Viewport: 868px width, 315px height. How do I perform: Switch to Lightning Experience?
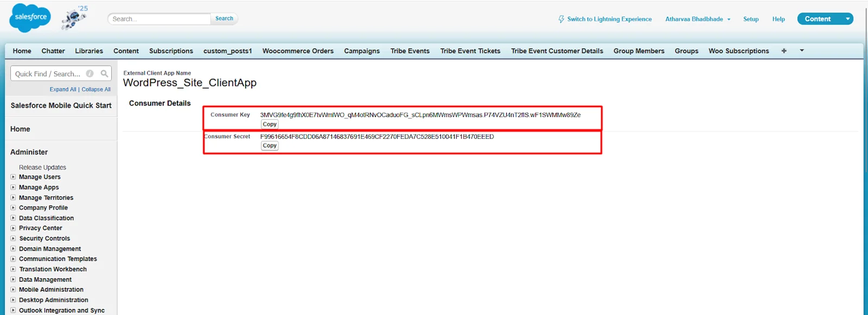[x=609, y=19]
